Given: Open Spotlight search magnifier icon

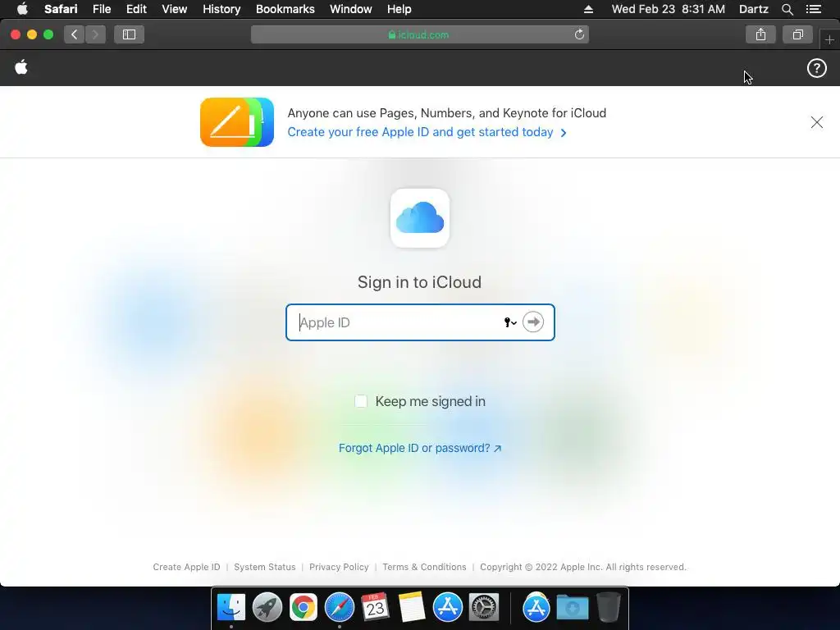Looking at the screenshot, I should pyautogui.click(x=787, y=9).
